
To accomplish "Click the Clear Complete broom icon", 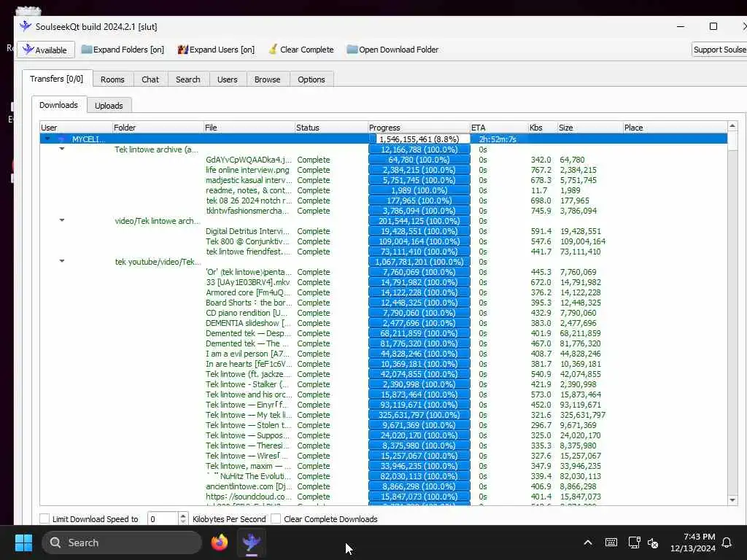I will [x=273, y=49].
